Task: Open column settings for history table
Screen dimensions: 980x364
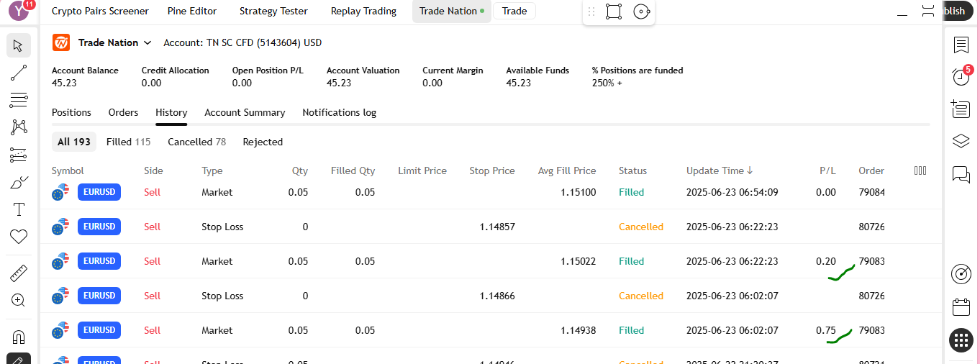Action: [x=920, y=170]
